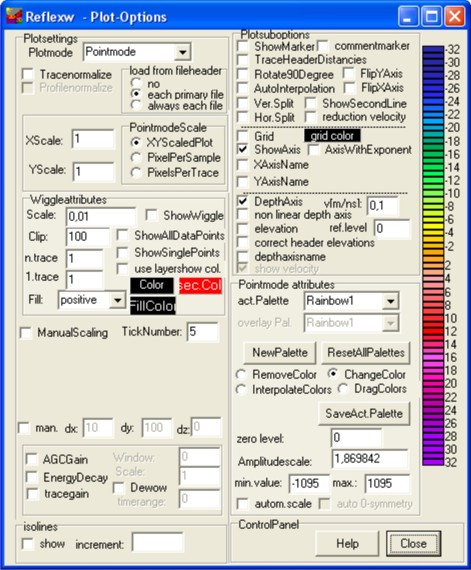471x570 pixels.
Task: Select 'always each file' radio option
Action: 136,105
